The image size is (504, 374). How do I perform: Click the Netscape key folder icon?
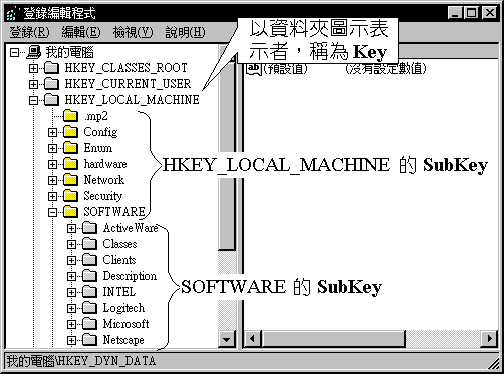pyautogui.click(x=89, y=340)
